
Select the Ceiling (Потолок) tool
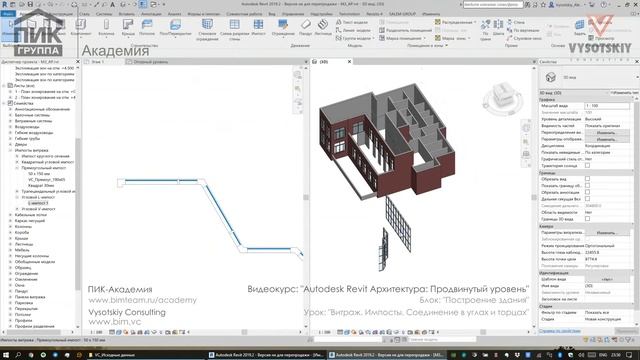[147, 28]
